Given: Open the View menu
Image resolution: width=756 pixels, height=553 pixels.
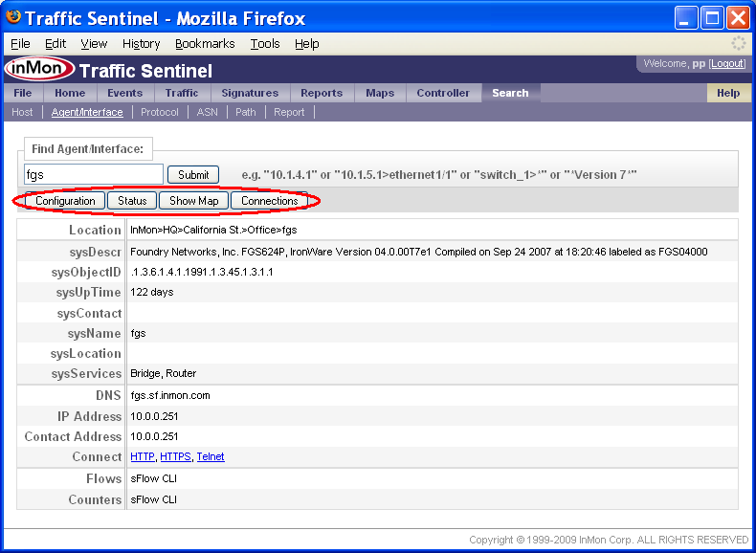Looking at the screenshot, I should (x=94, y=44).
